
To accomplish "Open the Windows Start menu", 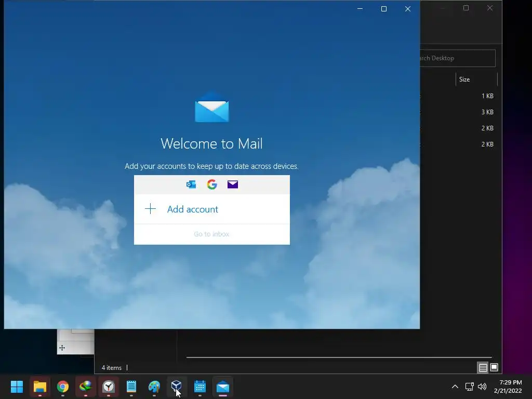I will [17, 387].
